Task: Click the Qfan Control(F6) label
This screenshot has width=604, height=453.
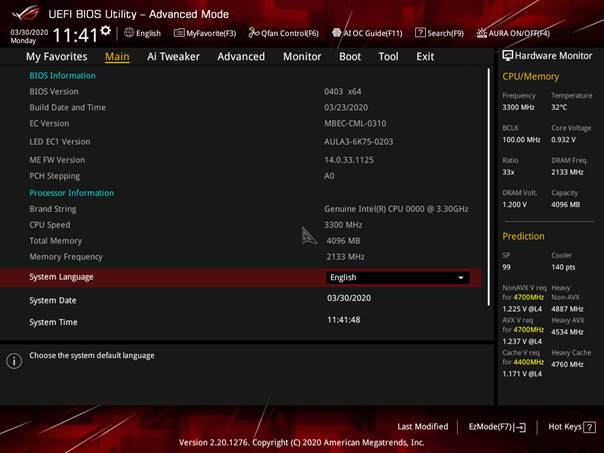Action: coord(290,33)
